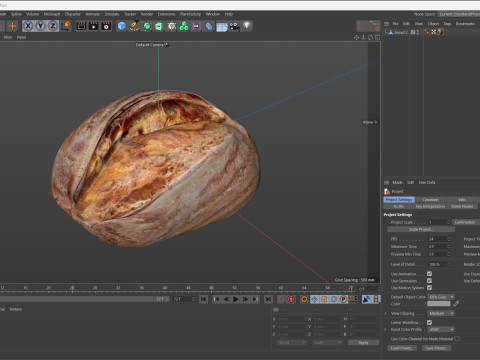Click the Floor grid environment icon
The height and width of the screenshot is (360, 480).
(222, 26)
